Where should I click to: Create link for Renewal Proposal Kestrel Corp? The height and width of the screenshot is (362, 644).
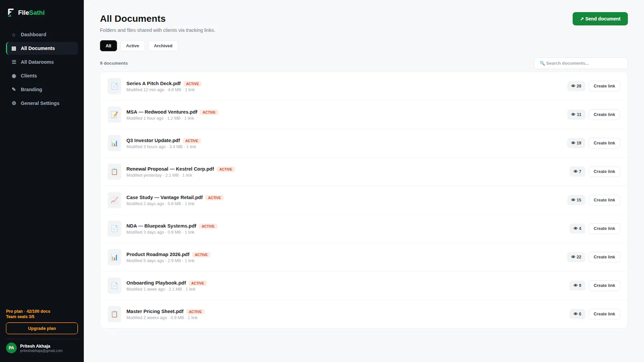604,172
